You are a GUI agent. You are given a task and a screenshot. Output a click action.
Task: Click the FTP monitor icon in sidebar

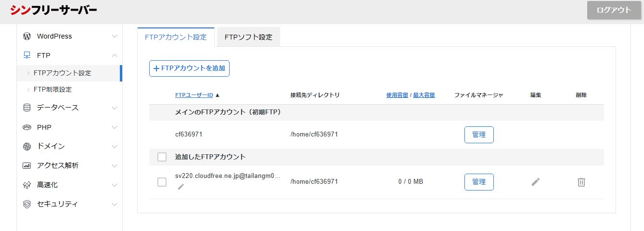pos(27,55)
